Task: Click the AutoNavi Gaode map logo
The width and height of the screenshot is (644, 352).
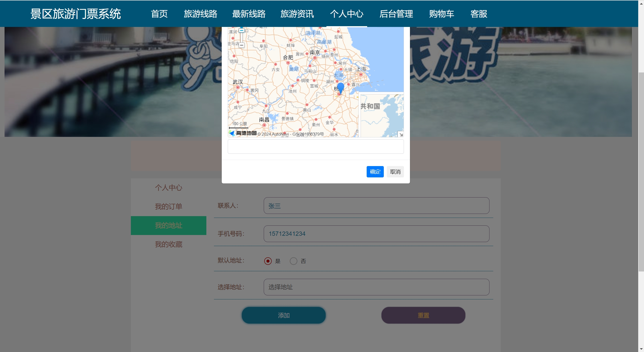Action: click(x=243, y=133)
